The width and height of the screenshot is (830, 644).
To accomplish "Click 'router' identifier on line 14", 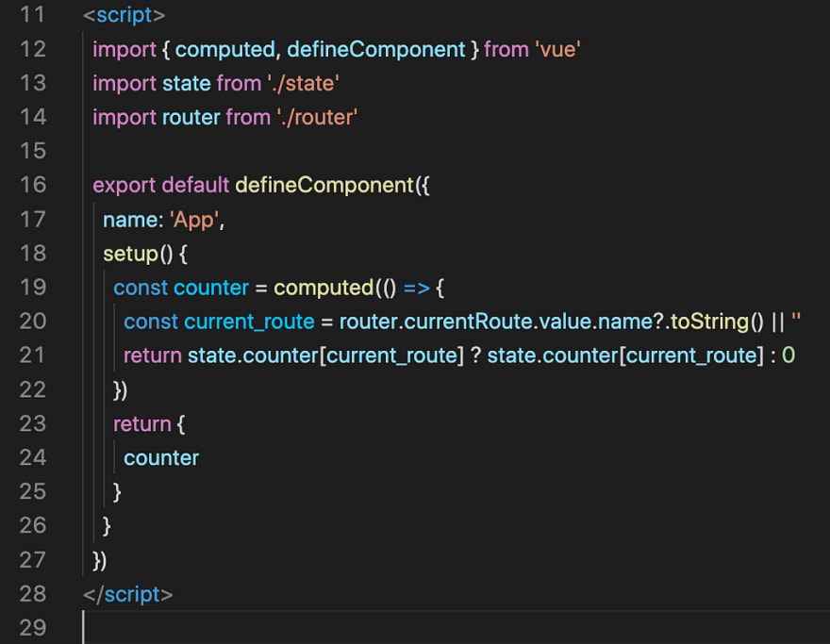I will [x=191, y=117].
